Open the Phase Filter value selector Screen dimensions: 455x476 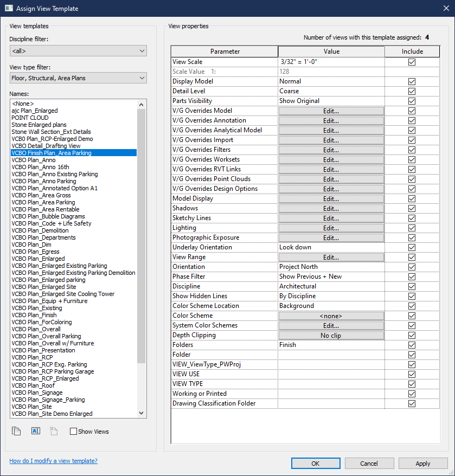331,276
